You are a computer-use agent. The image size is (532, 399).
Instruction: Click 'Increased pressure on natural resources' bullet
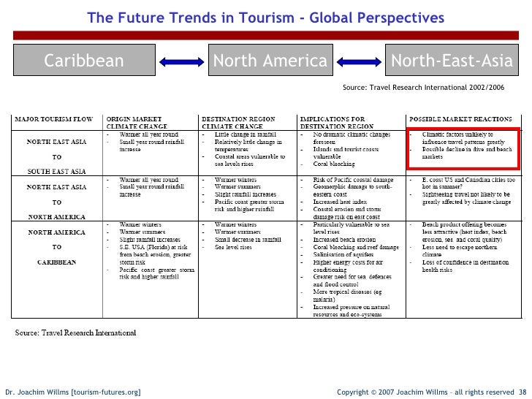[351, 311]
